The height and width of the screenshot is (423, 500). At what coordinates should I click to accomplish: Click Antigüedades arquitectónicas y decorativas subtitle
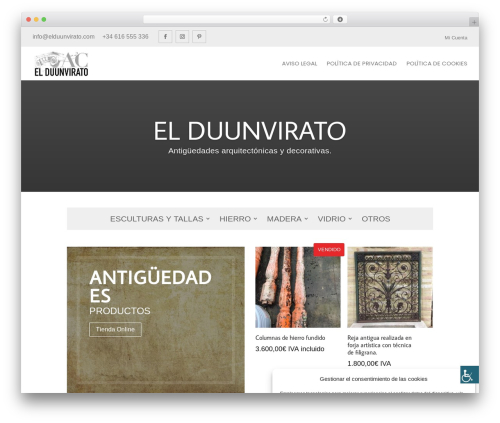pyautogui.click(x=250, y=151)
